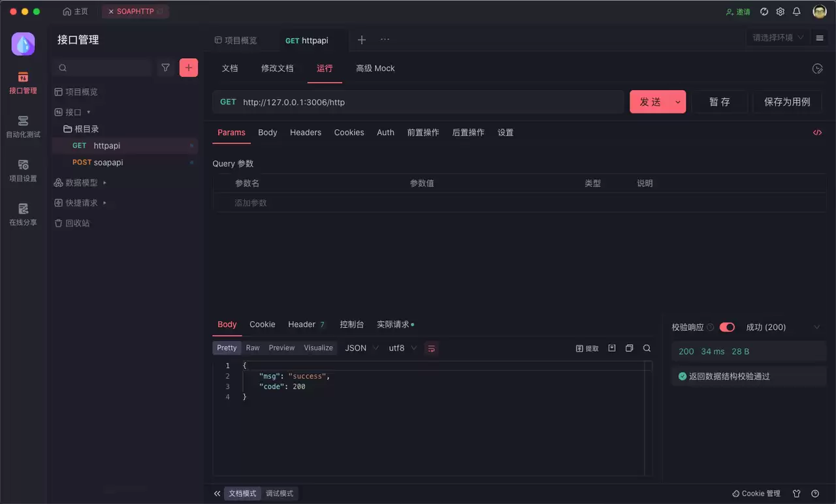Open the 在线分享 sidebar icon

(x=23, y=214)
